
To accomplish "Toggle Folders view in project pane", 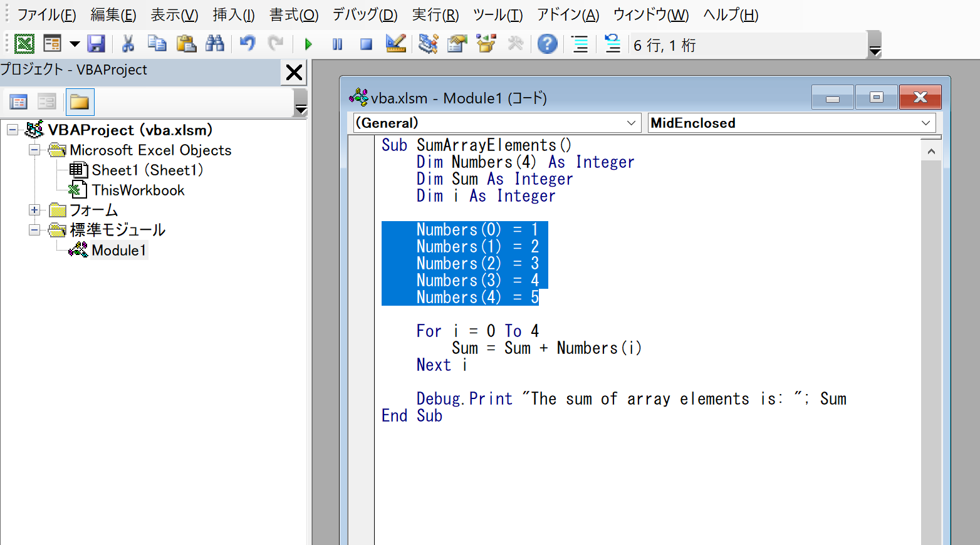I will (80, 102).
